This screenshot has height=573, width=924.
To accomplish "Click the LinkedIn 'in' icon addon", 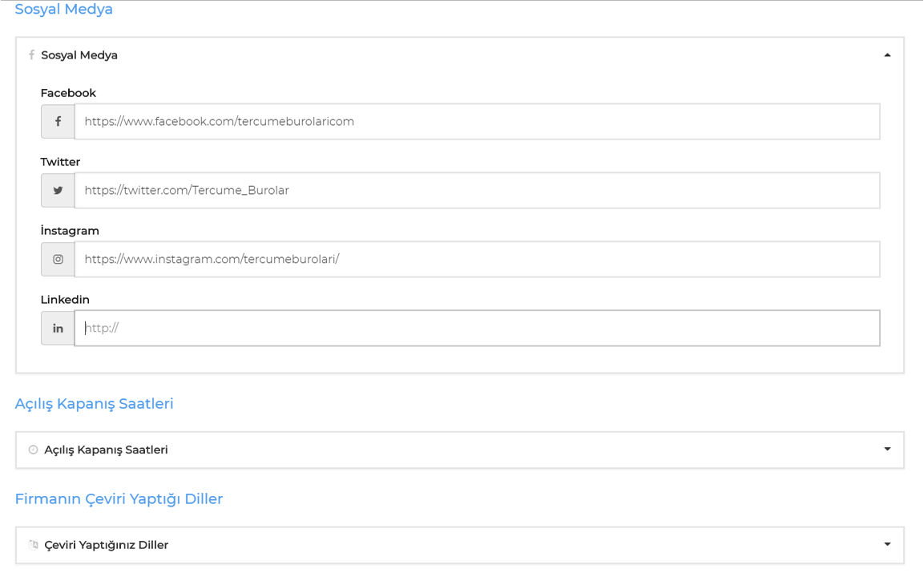I will 58,329.
